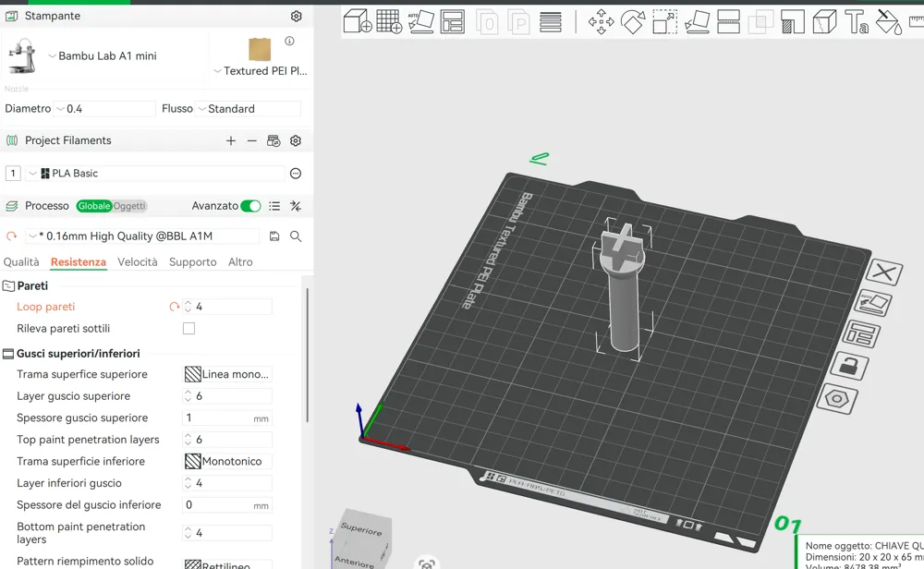This screenshot has height=569, width=924.
Task: Open Project Filaments settings gear
Action: [x=296, y=140]
